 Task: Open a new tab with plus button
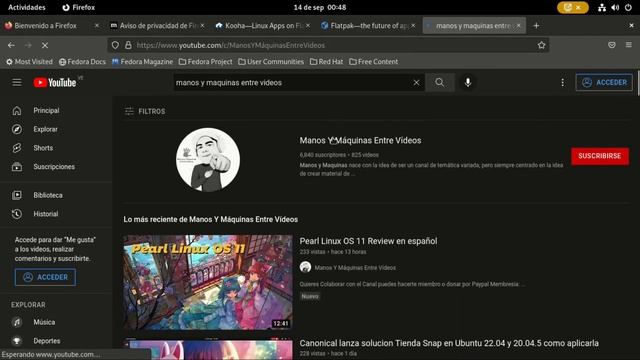[536, 26]
